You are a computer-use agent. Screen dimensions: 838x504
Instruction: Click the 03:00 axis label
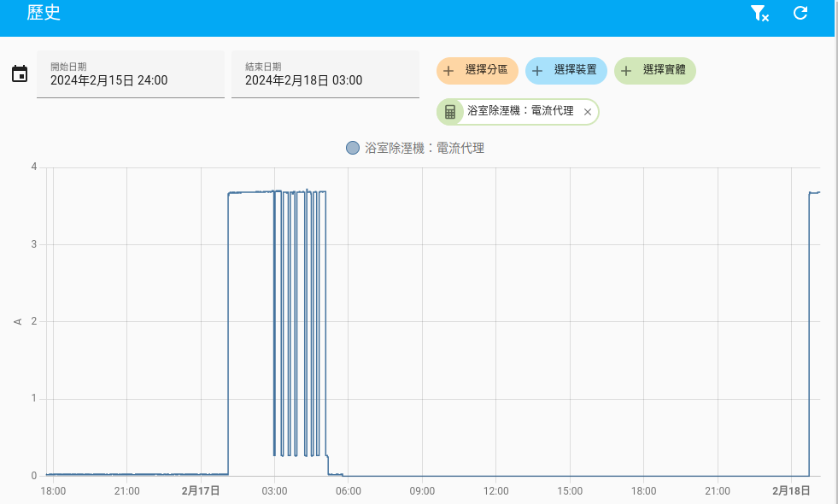[x=275, y=490]
